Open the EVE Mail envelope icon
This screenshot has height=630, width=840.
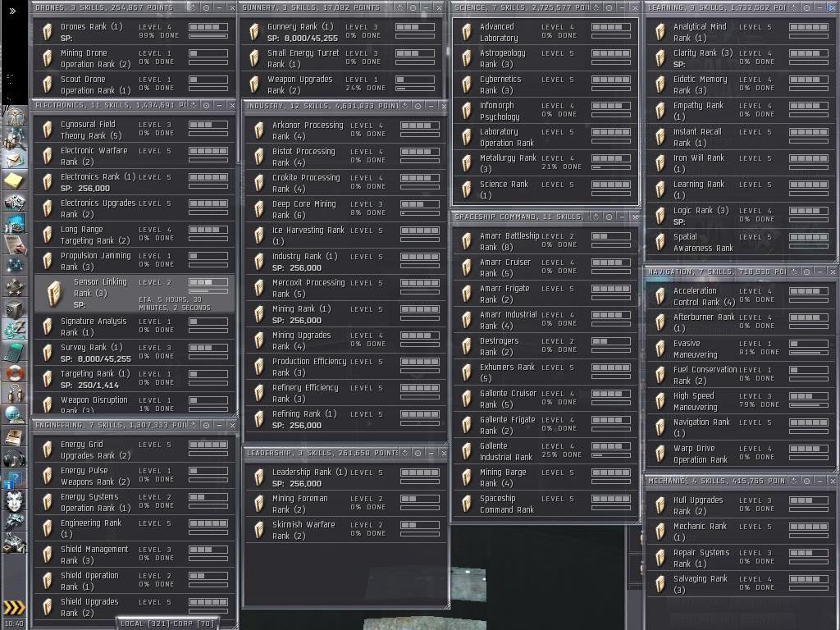[15, 159]
